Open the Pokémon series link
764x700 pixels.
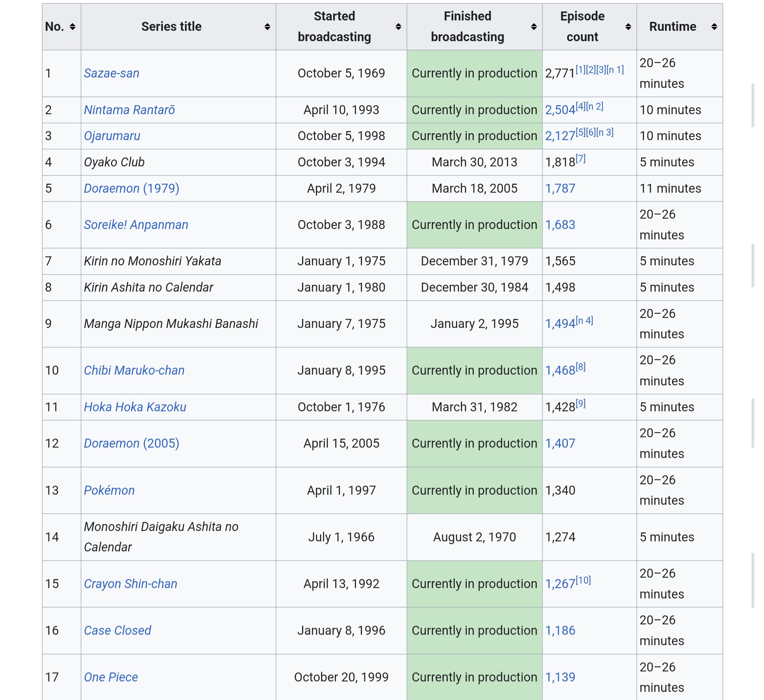pos(109,490)
